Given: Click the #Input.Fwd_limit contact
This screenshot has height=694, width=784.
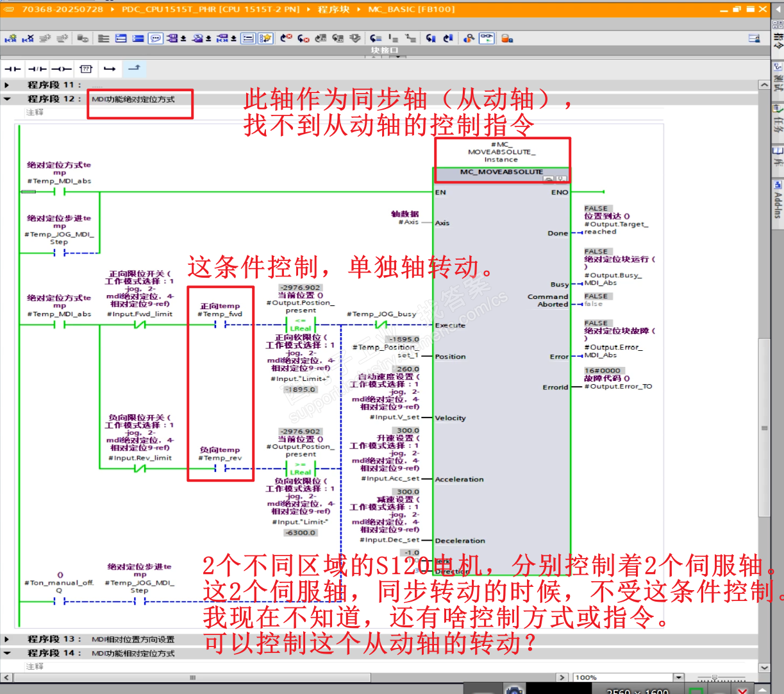Looking at the screenshot, I should [x=140, y=325].
